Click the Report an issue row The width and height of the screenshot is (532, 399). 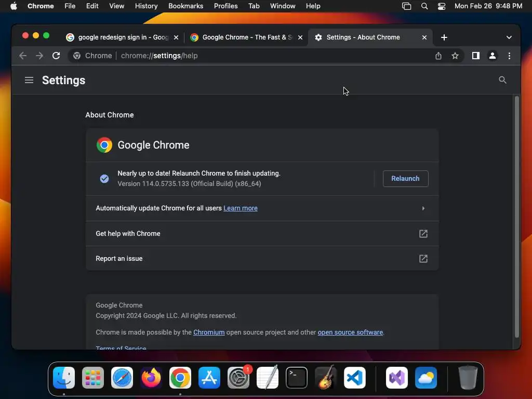[x=262, y=259]
